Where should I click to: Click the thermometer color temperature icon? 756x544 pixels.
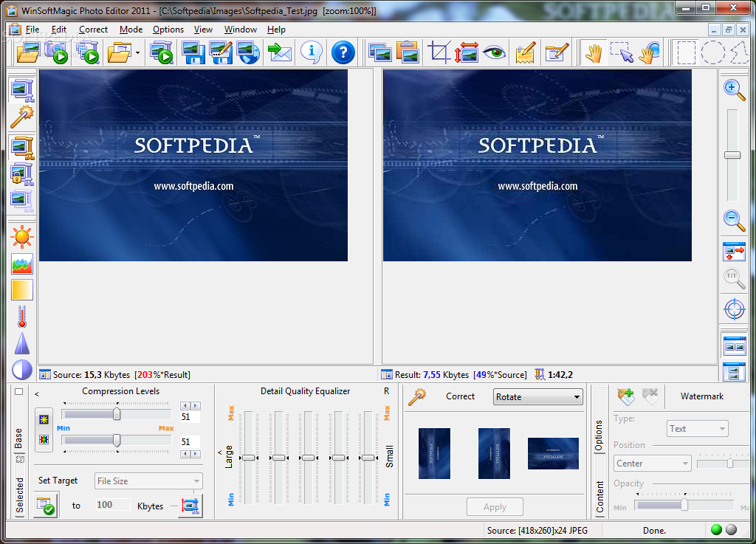click(22, 316)
